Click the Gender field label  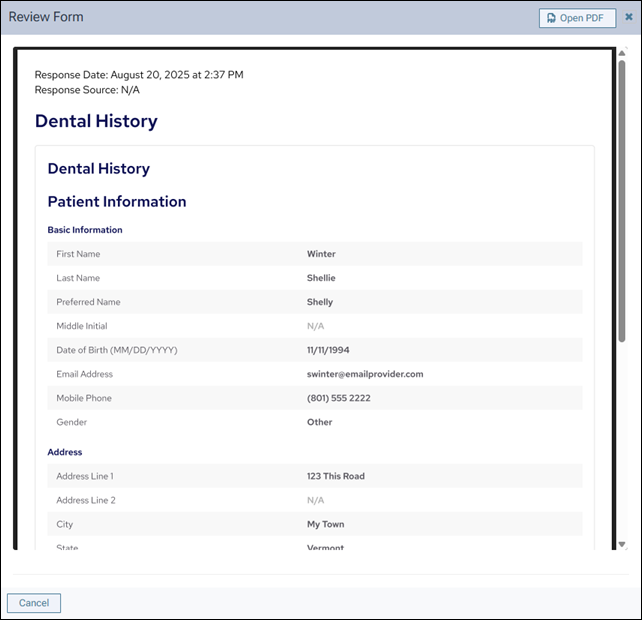pos(72,422)
